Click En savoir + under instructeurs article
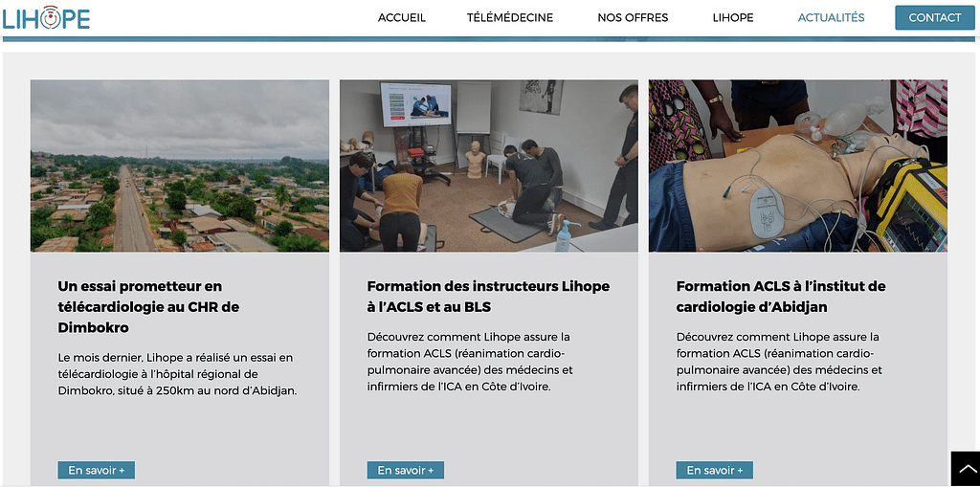980x487 pixels. pyautogui.click(x=406, y=470)
